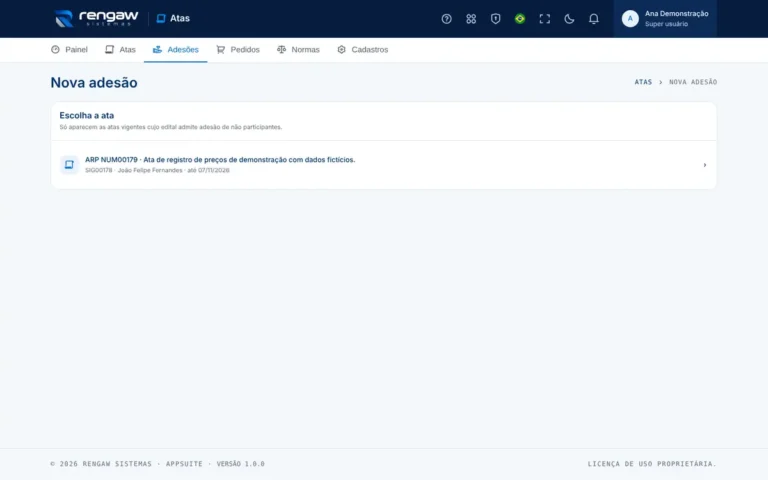Click the ARP NUM00179 row book icon
This screenshot has height=480, width=768.
69,165
